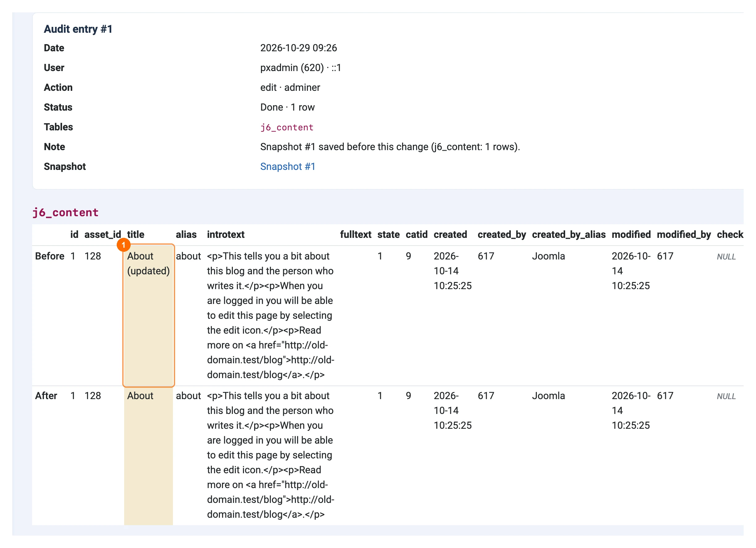756x548 pixels.
Task: Click the created_by column header
Action: (x=502, y=234)
